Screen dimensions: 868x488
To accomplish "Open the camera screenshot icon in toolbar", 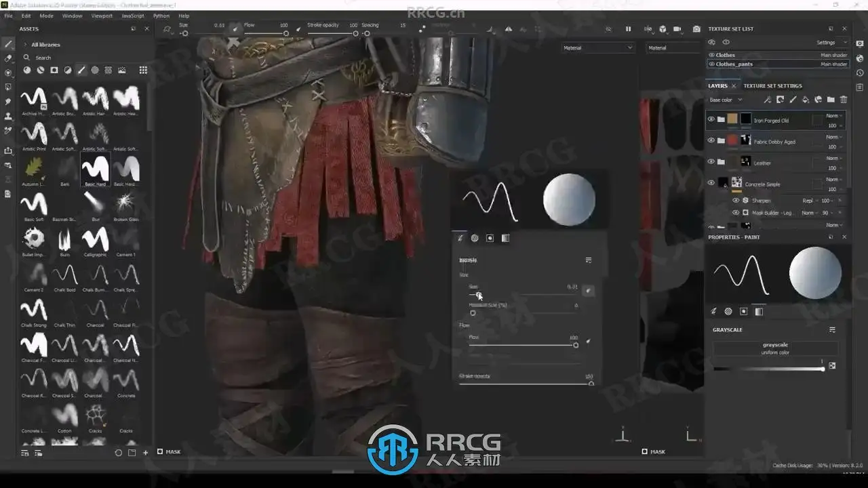I will (x=696, y=29).
